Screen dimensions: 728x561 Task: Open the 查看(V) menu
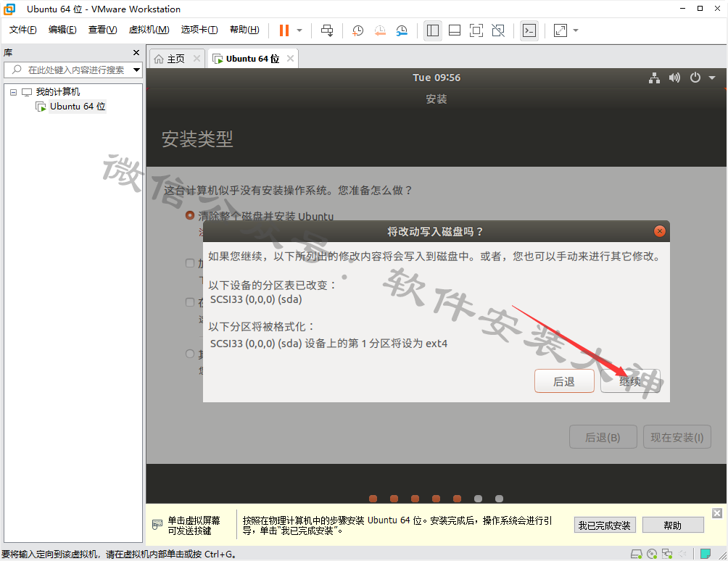(x=103, y=30)
